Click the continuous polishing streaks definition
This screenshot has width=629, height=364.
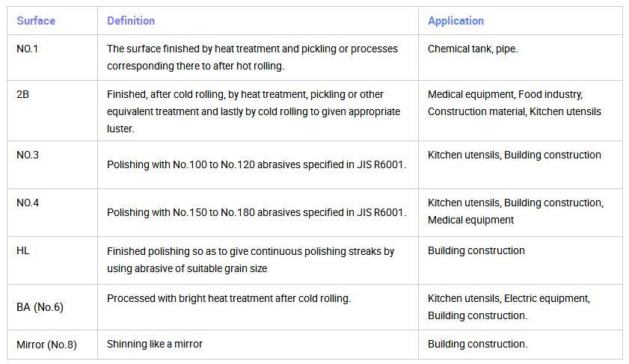pyautogui.click(x=258, y=261)
